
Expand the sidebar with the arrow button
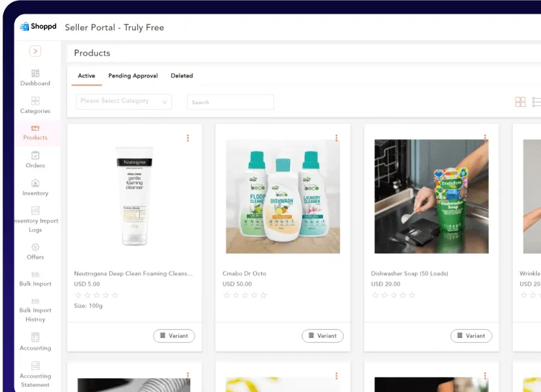[x=35, y=51]
